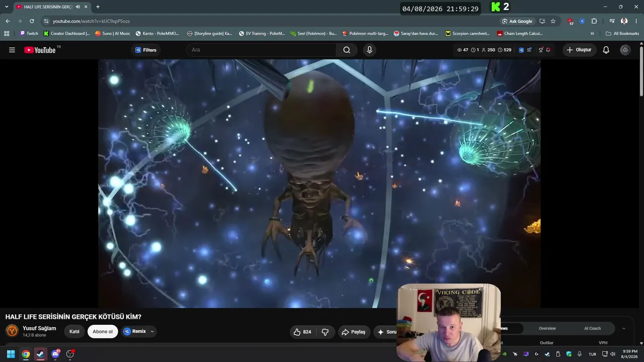Open the Windows Start menu
Image resolution: width=644 pixels, height=362 pixels.
pyautogui.click(x=11, y=354)
